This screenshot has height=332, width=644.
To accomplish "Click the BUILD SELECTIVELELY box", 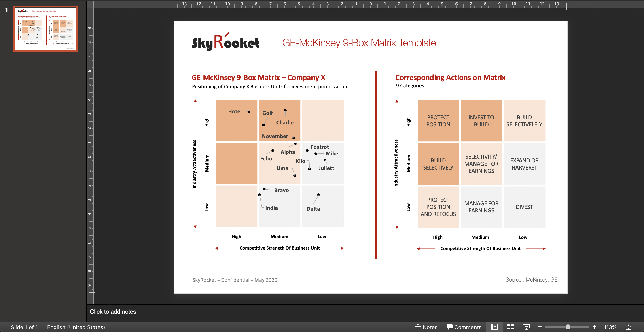I will [524, 121].
